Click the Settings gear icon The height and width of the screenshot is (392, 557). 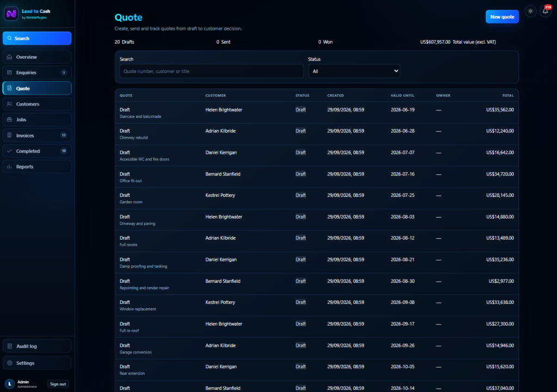coord(10,363)
